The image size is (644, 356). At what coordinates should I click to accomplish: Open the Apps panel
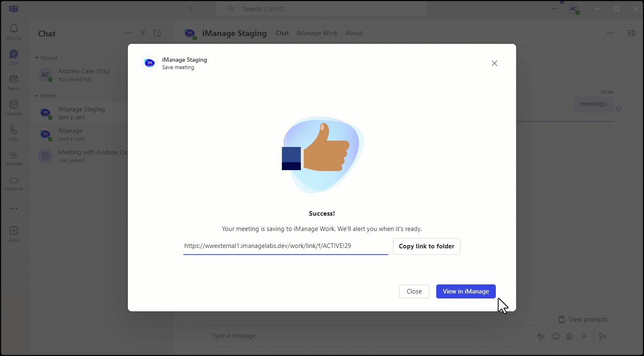[x=13, y=233]
